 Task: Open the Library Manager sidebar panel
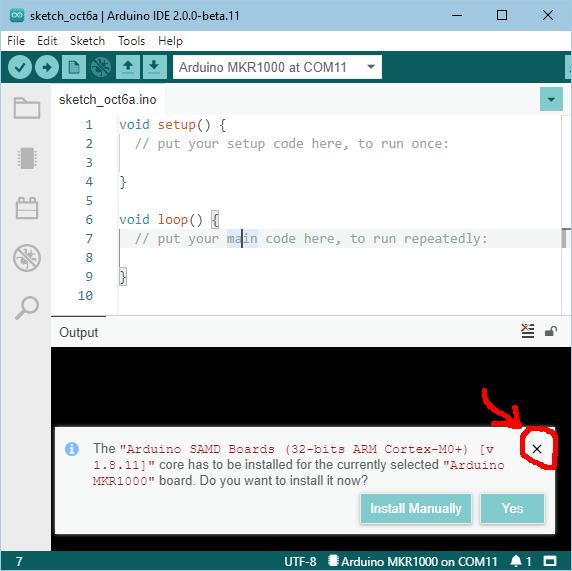click(27, 208)
